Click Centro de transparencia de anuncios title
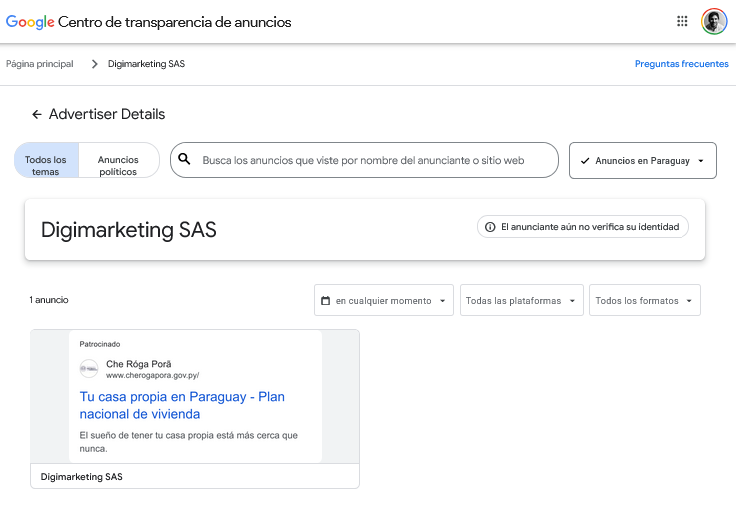737x507 pixels. (x=174, y=22)
